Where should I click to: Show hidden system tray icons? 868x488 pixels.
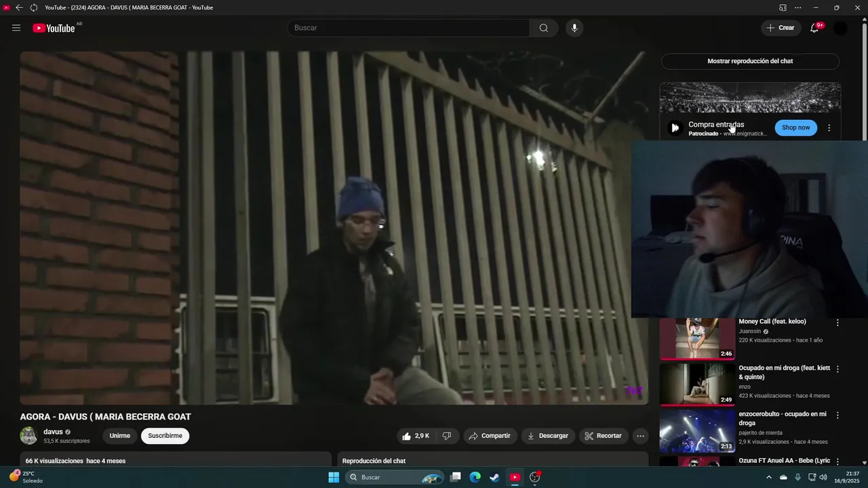point(768,477)
